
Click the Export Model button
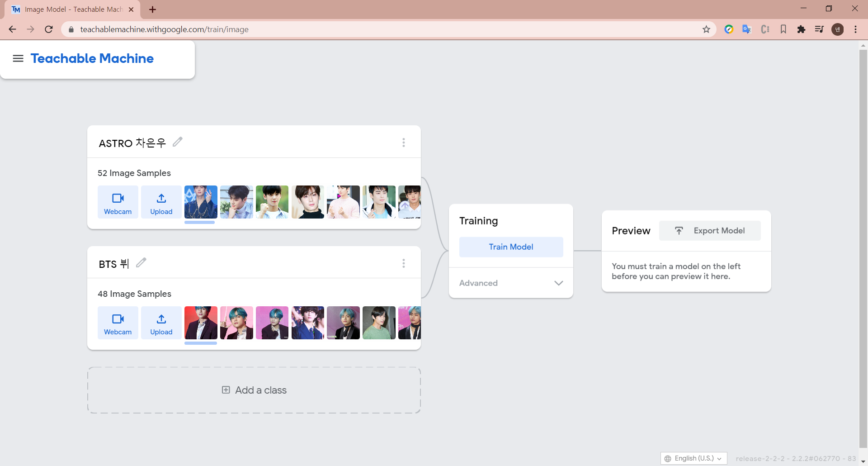click(x=710, y=231)
